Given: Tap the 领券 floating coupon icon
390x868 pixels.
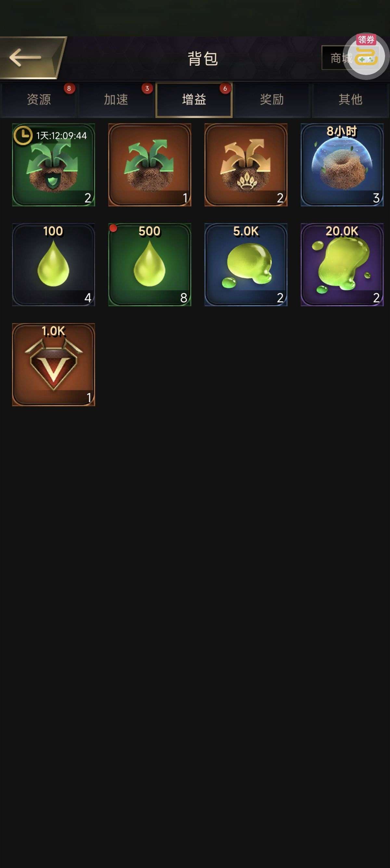Looking at the screenshot, I should pyautogui.click(x=366, y=56).
